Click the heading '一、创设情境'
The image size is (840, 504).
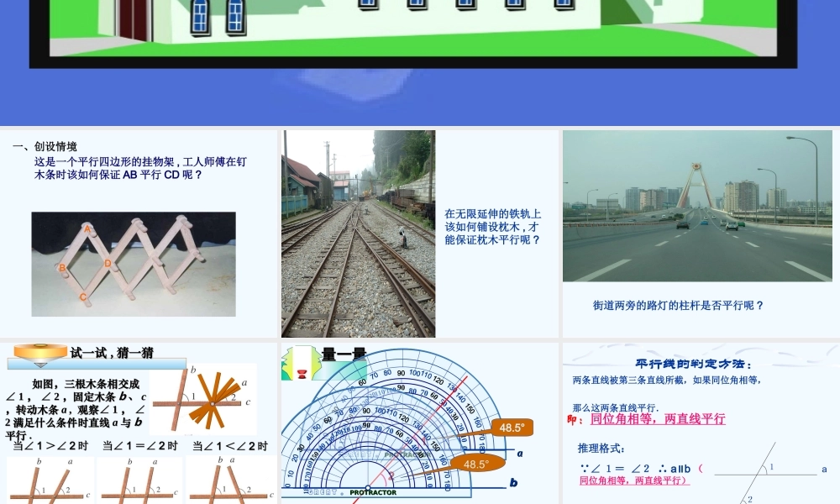[x=45, y=146]
